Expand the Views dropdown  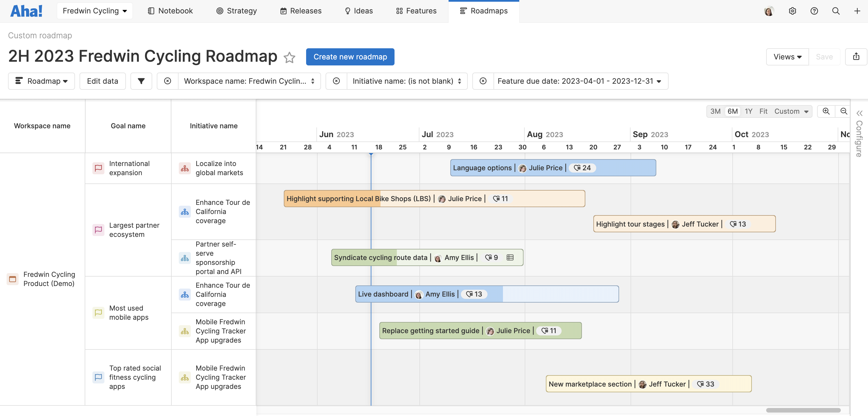pos(787,57)
